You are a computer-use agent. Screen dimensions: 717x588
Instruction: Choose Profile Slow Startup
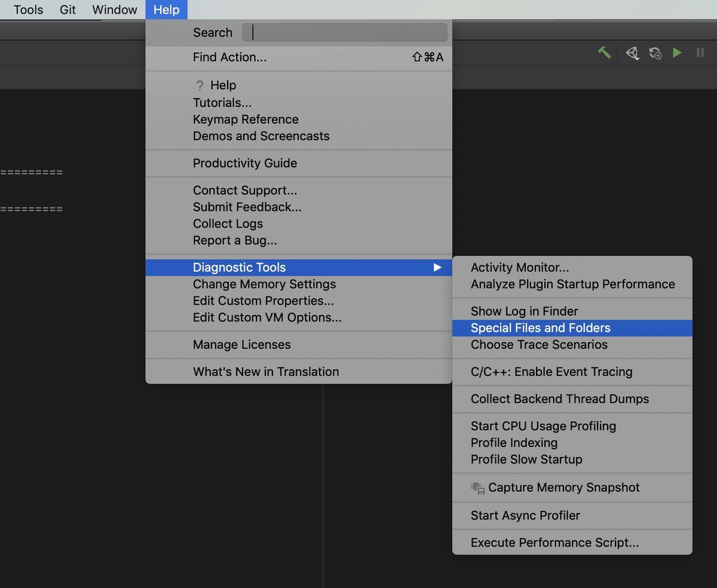(572, 460)
